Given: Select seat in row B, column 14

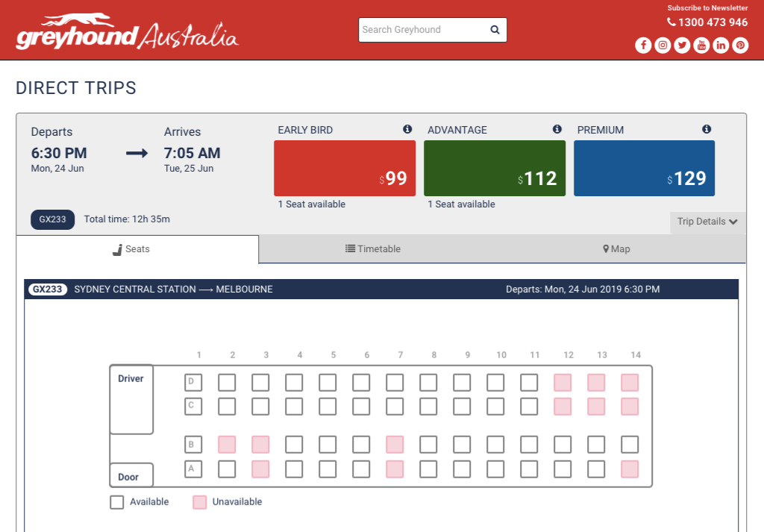Looking at the screenshot, I should (630, 444).
